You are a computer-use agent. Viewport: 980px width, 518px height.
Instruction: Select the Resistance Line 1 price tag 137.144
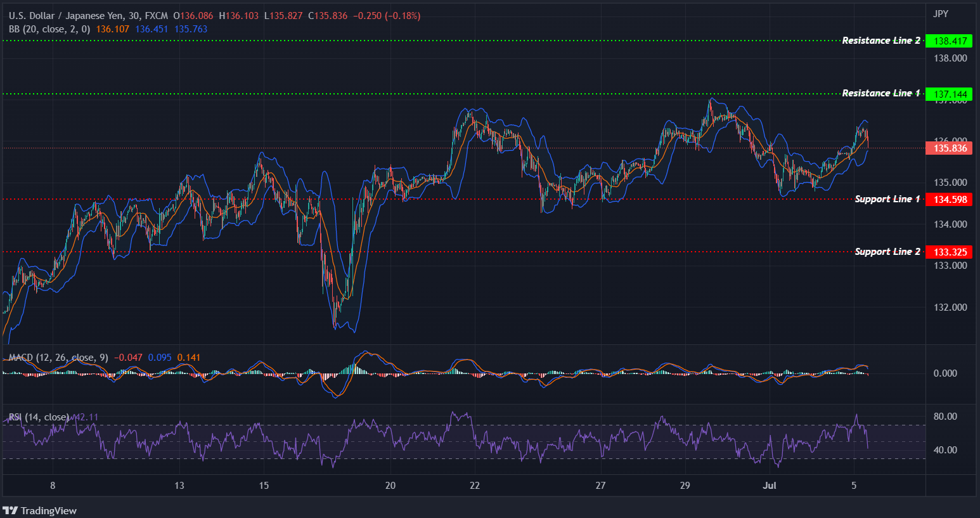pyautogui.click(x=949, y=93)
